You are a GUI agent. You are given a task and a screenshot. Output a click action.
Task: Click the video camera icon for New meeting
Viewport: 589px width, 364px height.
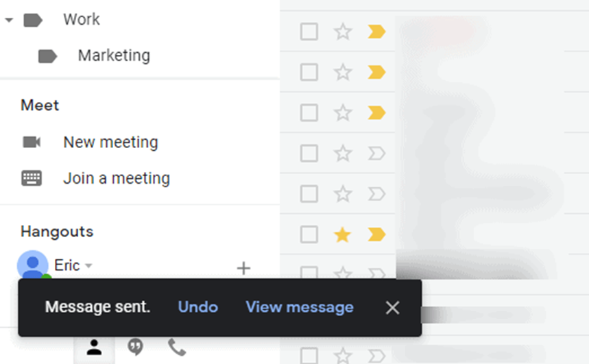[x=32, y=142]
